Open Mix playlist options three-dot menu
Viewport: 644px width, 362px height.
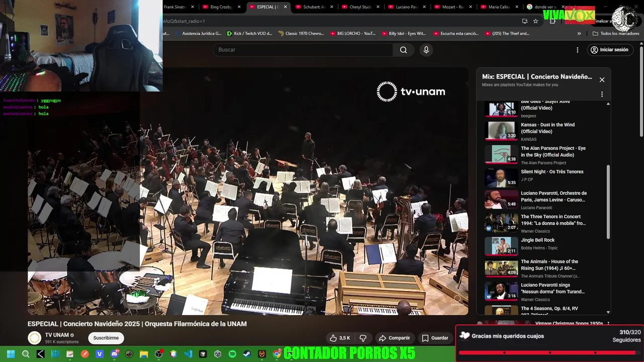pos(602,94)
